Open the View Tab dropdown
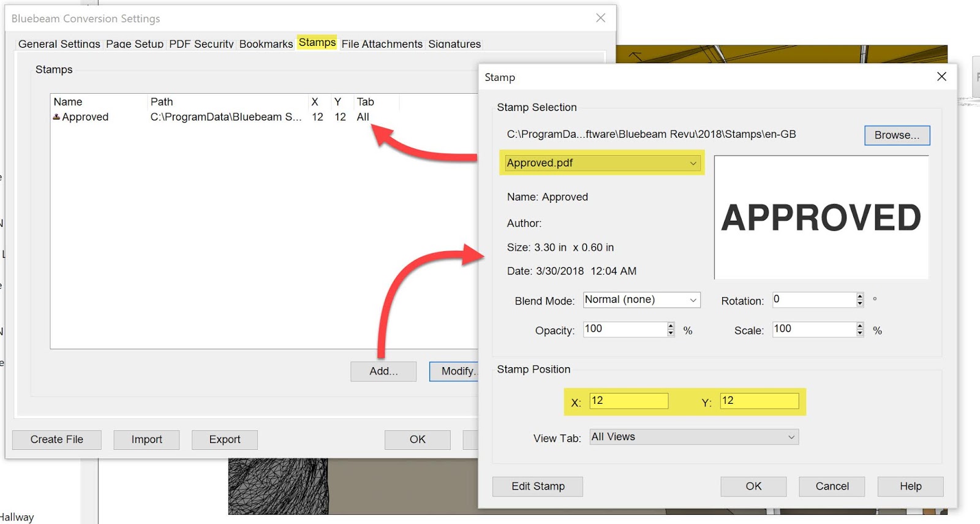980x524 pixels. click(x=694, y=437)
